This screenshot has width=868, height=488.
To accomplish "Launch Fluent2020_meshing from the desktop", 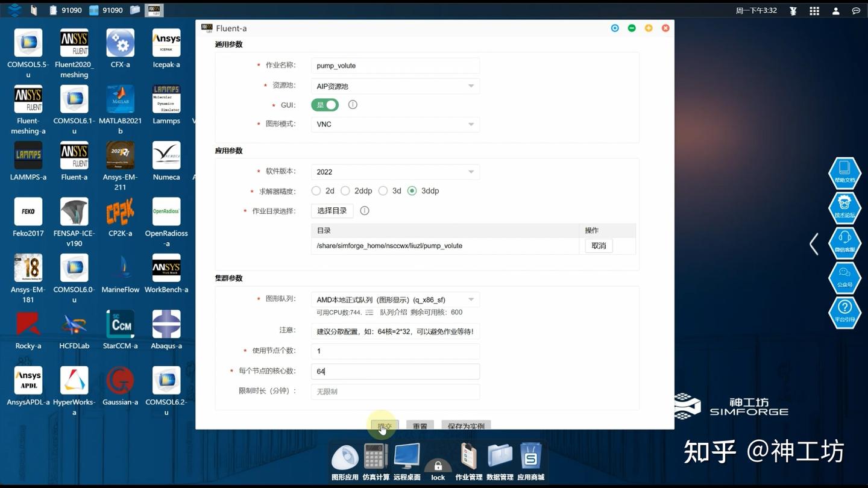I will [x=74, y=43].
